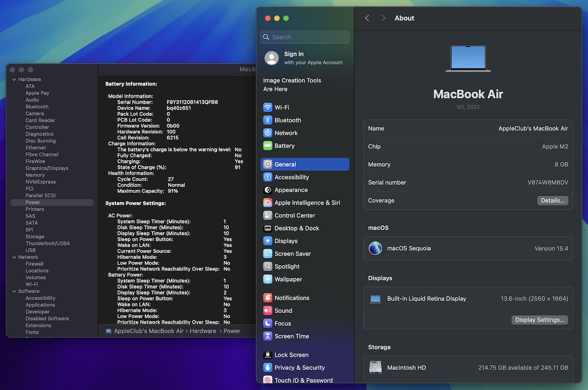Viewport: 588px width, 390px height.
Task: Click the Bluetooth icon in System Settings sidebar
Action: pyautogui.click(x=268, y=120)
